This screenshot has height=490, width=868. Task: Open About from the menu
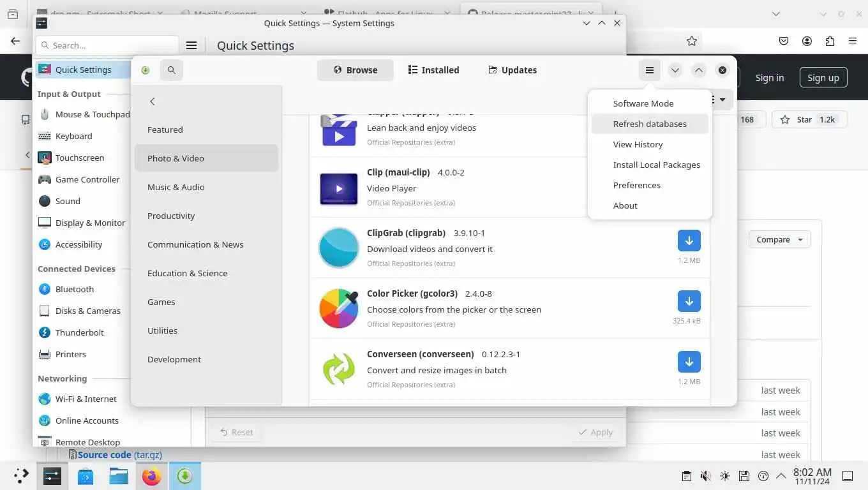(x=650, y=205)
